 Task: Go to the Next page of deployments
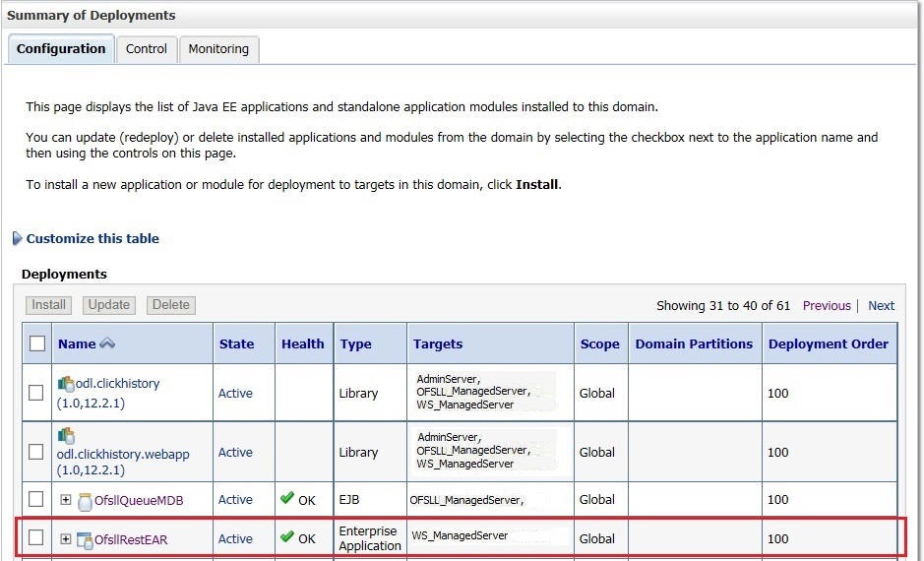coord(881,306)
